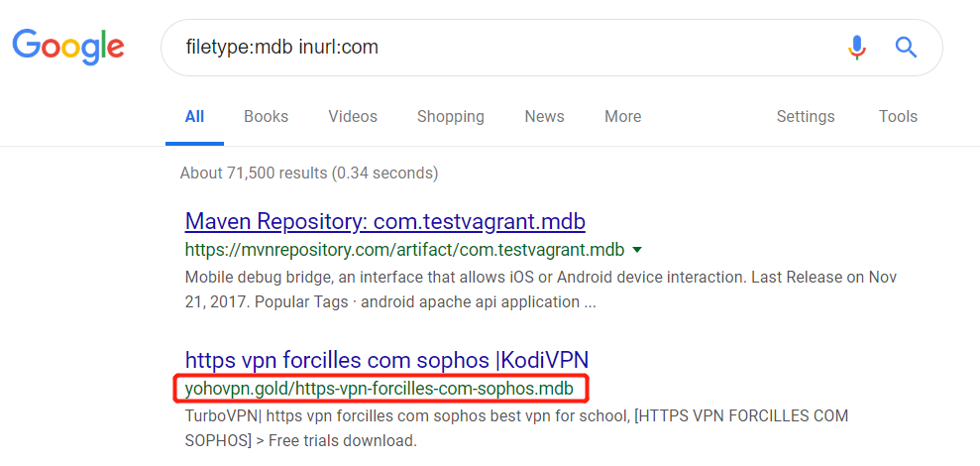
Task: Click the About 71,500 results text
Action: 308,174
